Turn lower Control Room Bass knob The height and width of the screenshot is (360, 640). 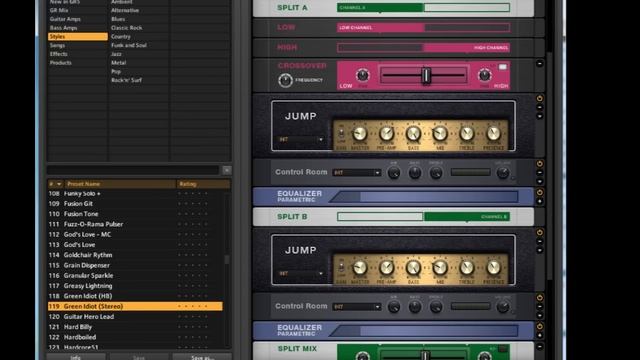[415, 307]
